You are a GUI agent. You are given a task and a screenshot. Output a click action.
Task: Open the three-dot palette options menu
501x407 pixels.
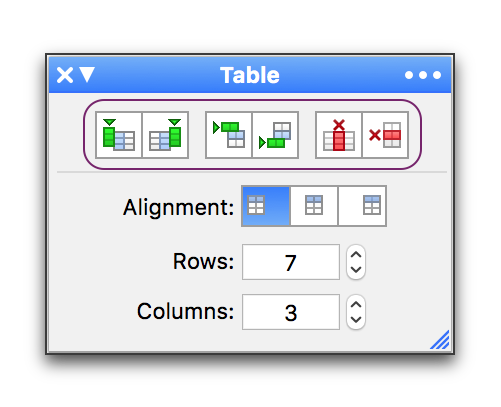tap(423, 75)
